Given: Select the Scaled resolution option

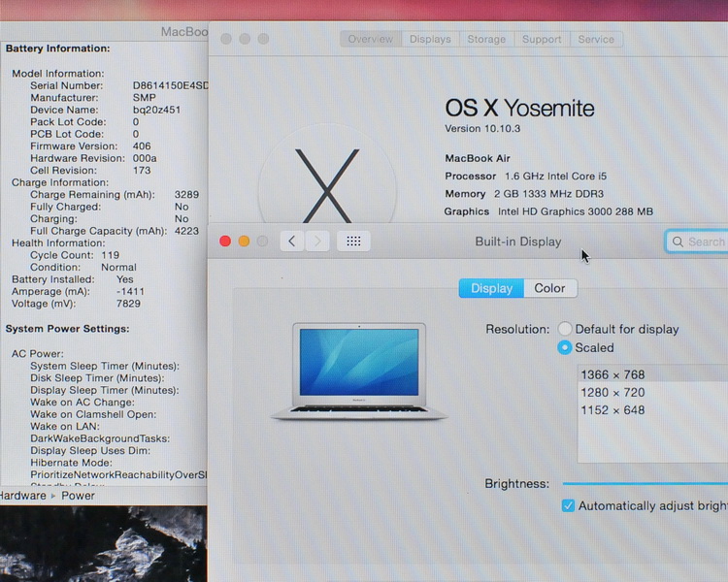Looking at the screenshot, I should pyautogui.click(x=565, y=347).
